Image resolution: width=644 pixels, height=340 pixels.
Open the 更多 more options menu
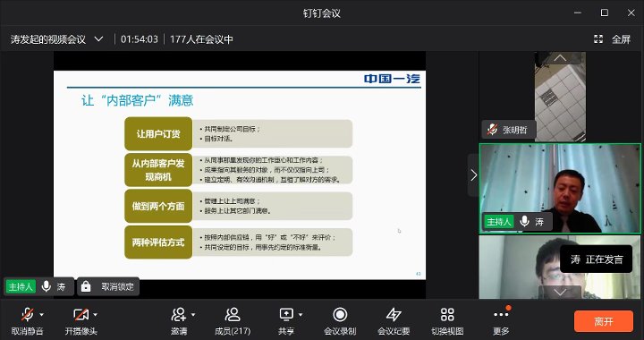coord(501,315)
